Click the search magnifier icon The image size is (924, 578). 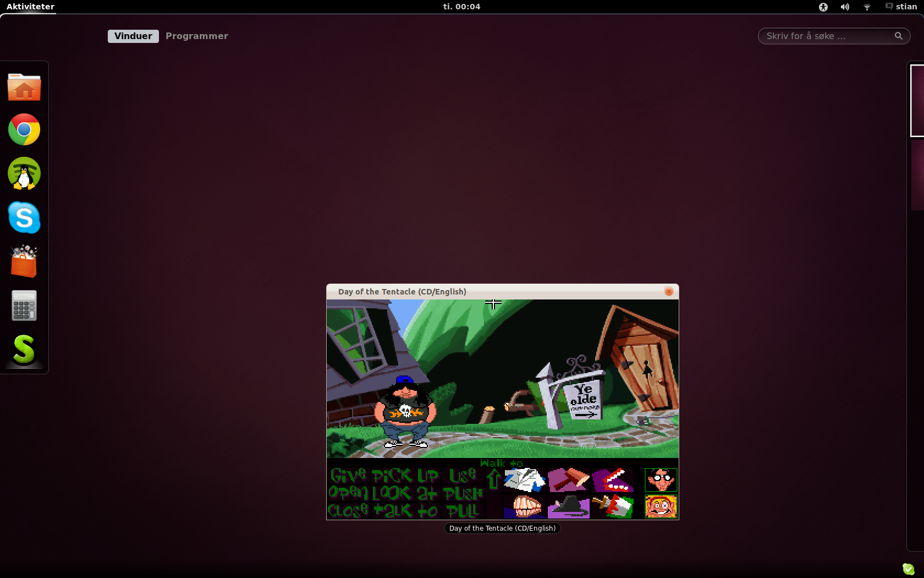coord(899,36)
